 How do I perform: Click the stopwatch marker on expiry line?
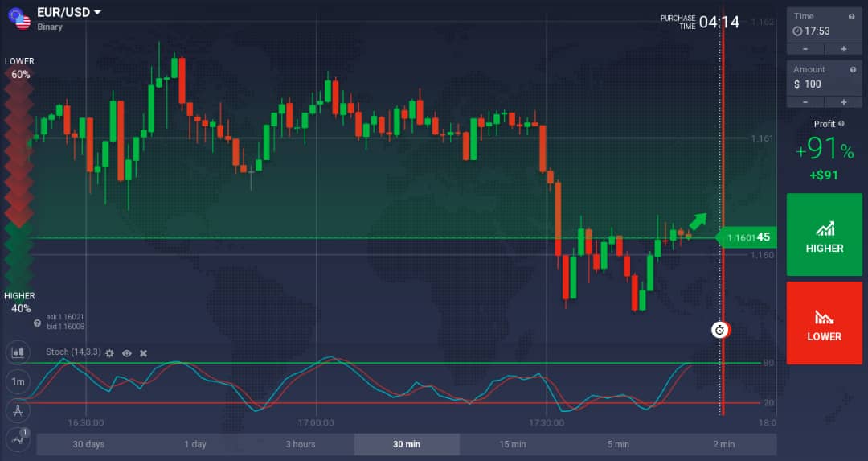[x=720, y=330]
